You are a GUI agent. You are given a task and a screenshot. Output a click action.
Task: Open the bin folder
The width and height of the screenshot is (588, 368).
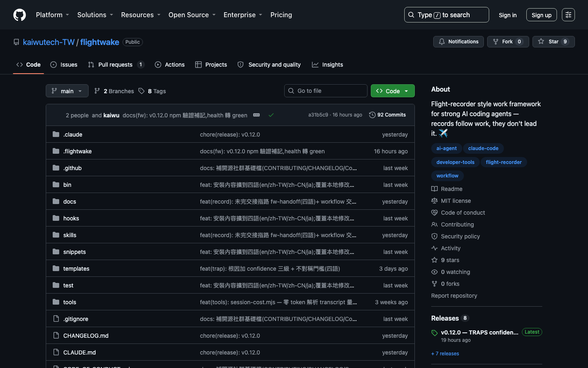(x=67, y=185)
